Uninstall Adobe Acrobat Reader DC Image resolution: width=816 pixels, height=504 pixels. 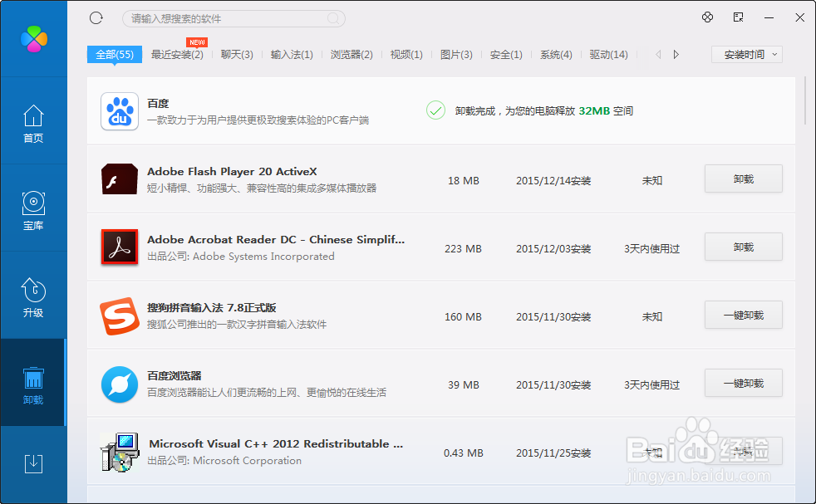(x=744, y=247)
